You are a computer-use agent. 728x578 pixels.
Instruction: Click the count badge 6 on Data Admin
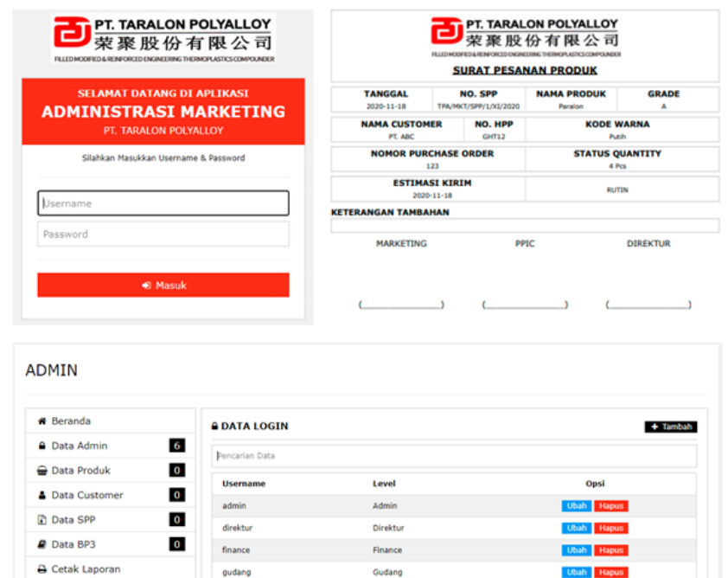[x=177, y=446]
